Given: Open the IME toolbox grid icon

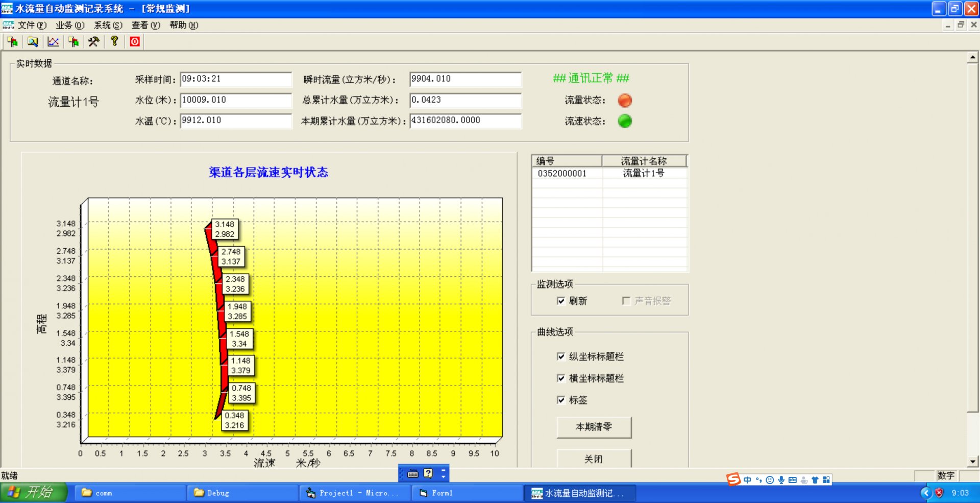Looking at the screenshot, I should tap(826, 480).
